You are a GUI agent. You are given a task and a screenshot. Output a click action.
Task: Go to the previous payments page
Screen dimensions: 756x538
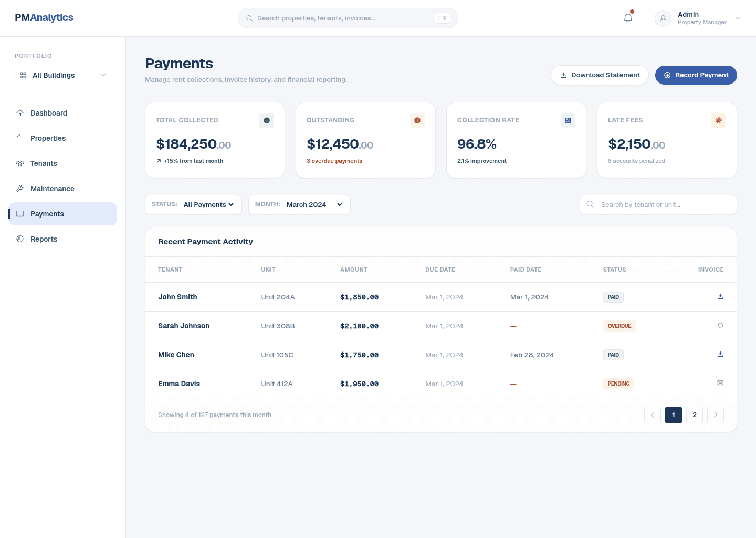[x=653, y=415]
